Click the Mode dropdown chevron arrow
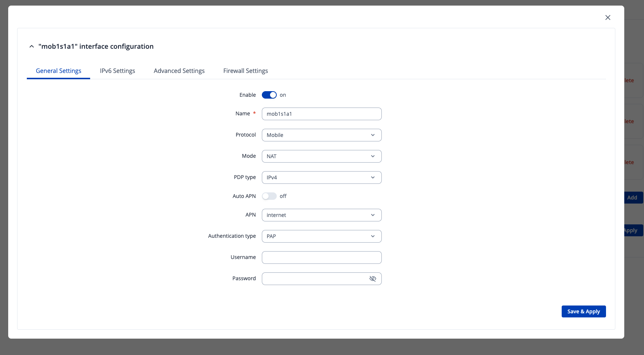Image resolution: width=644 pixels, height=355 pixels. point(372,156)
